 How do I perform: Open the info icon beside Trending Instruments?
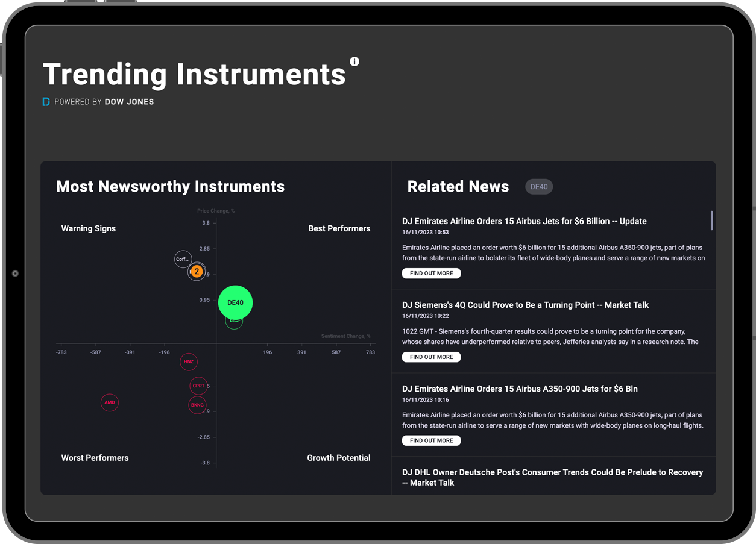[x=354, y=61]
